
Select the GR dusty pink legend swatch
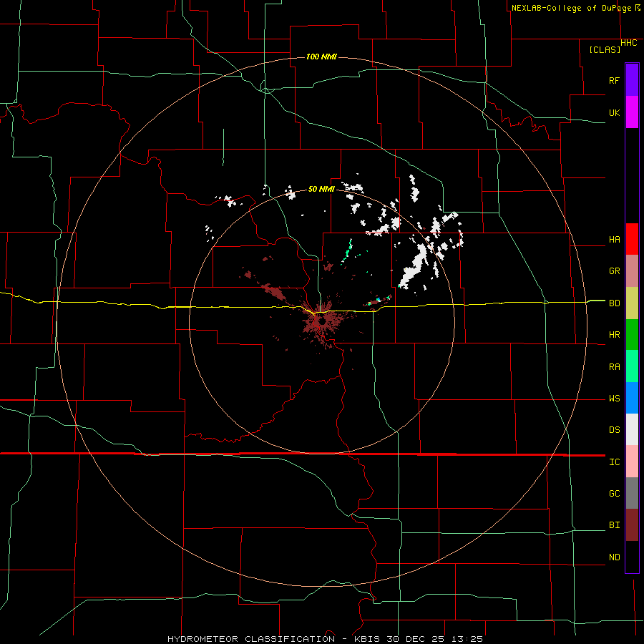click(x=632, y=271)
